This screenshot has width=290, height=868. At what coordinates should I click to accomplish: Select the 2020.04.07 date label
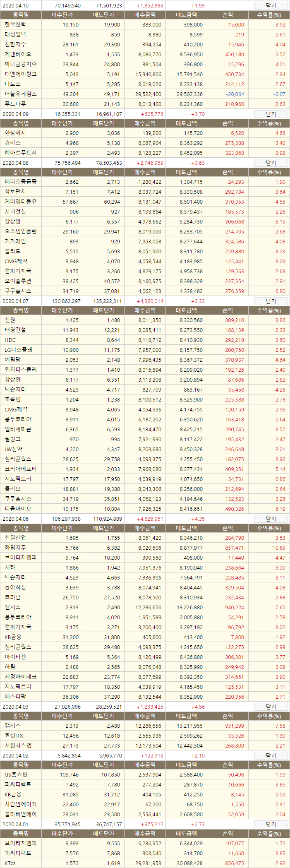tap(16, 301)
